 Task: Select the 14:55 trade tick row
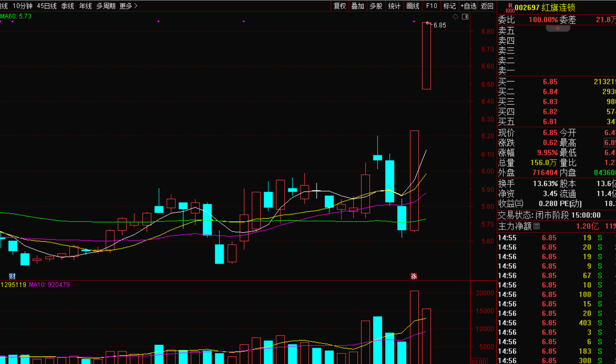click(x=556, y=238)
